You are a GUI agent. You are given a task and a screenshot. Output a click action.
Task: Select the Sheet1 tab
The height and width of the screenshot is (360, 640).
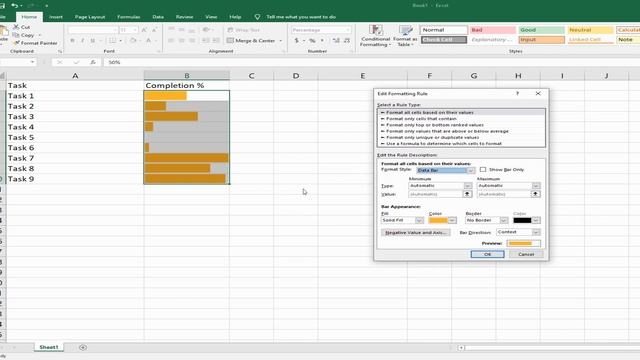point(49,347)
